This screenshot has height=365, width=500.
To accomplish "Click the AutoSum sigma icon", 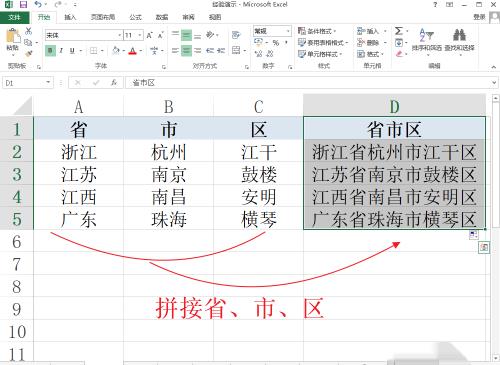I will coord(398,31).
